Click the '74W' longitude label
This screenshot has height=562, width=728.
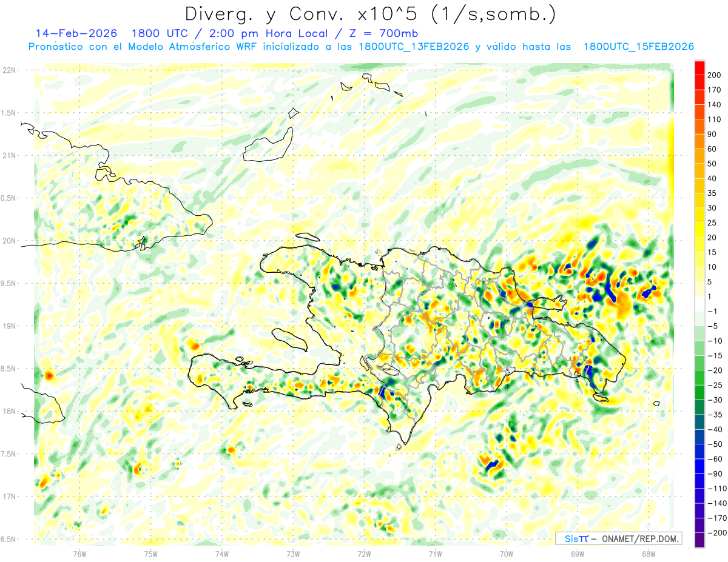[222, 553]
